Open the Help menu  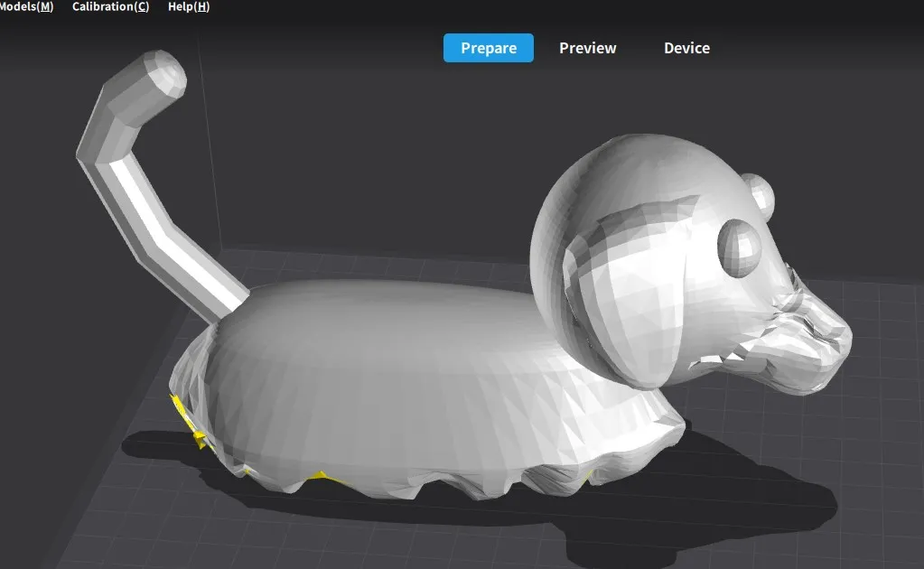(x=187, y=7)
